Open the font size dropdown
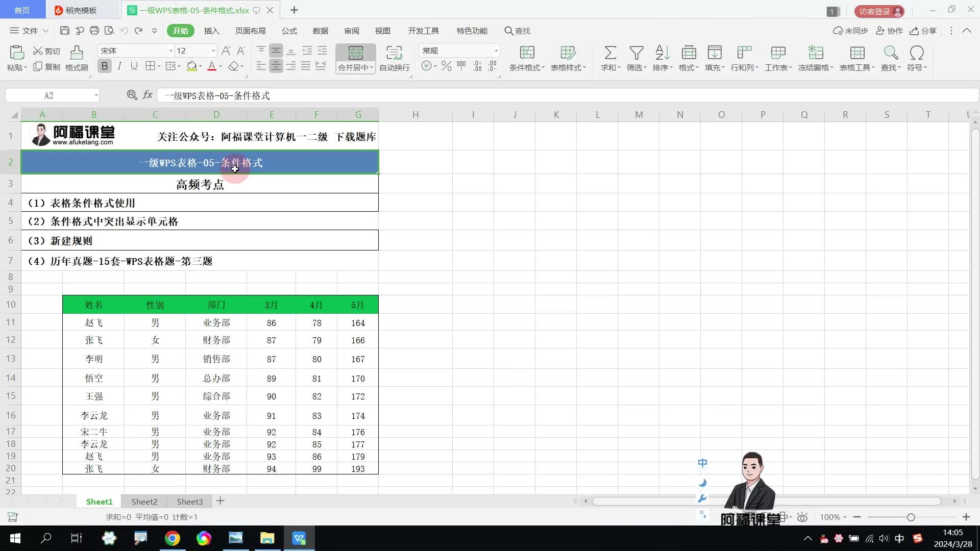This screenshot has width=980, height=551. [213, 51]
